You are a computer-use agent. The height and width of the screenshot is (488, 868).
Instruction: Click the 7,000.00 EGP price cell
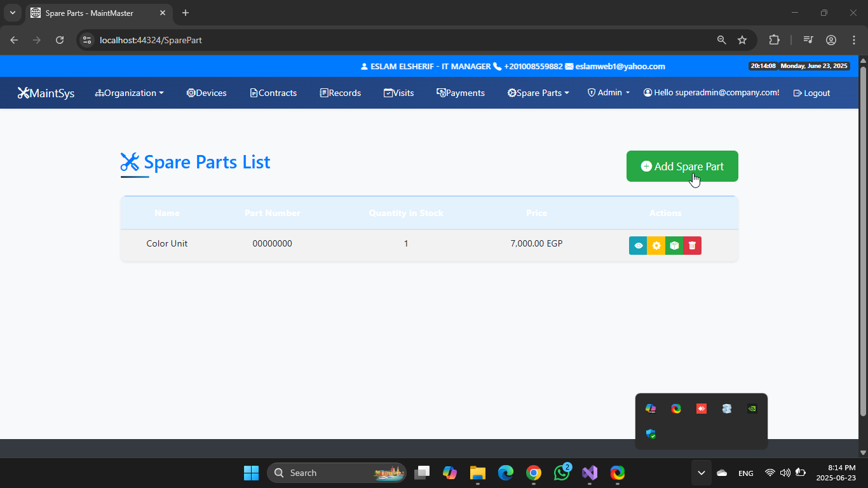537,243
